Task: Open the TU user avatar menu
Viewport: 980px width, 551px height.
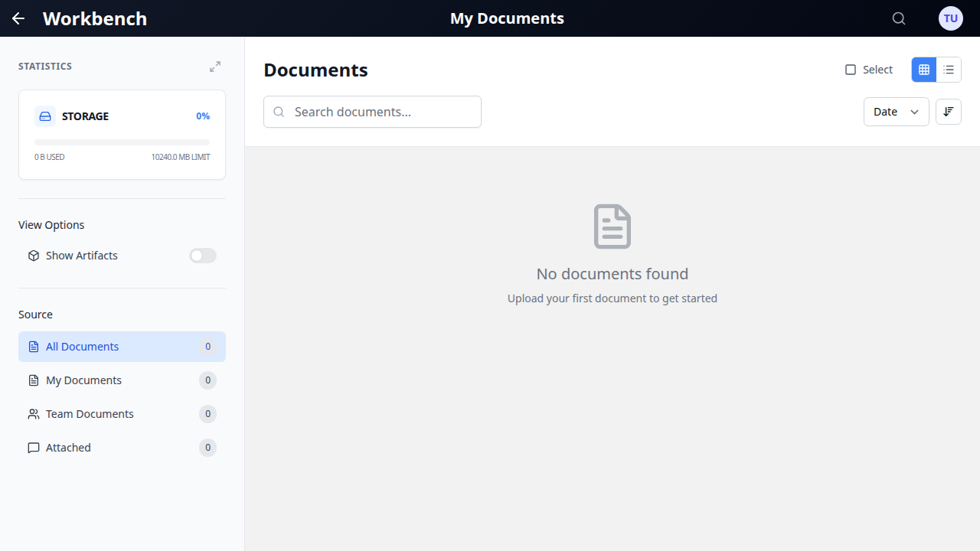Action: click(x=950, y=18)
